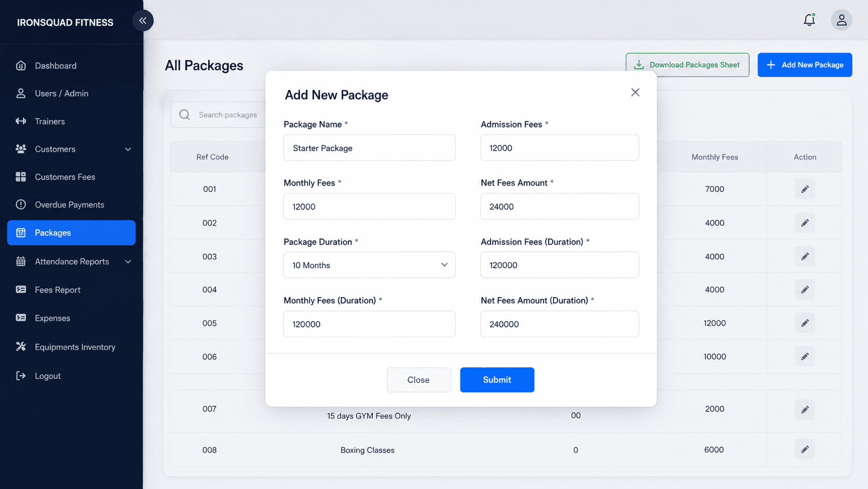The height and width of the screenshot is (489, 868).
Task: Click Add New Package button
Action: pos(805,65)
